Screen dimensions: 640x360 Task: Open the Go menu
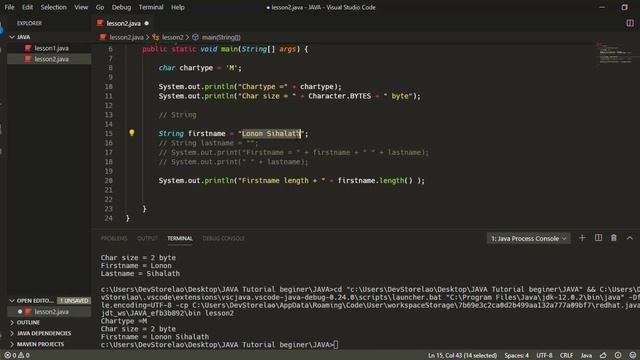(100, 7)
